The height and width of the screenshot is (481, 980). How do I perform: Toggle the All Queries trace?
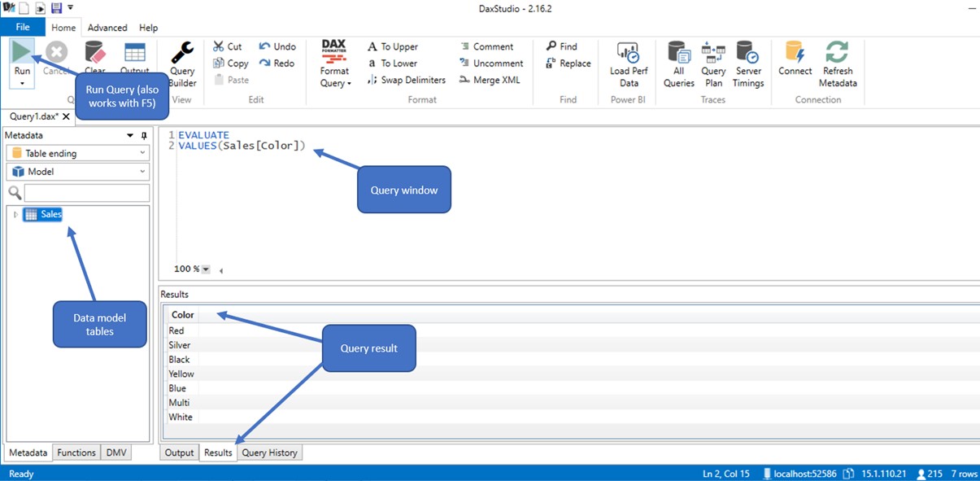click(679, 64)
